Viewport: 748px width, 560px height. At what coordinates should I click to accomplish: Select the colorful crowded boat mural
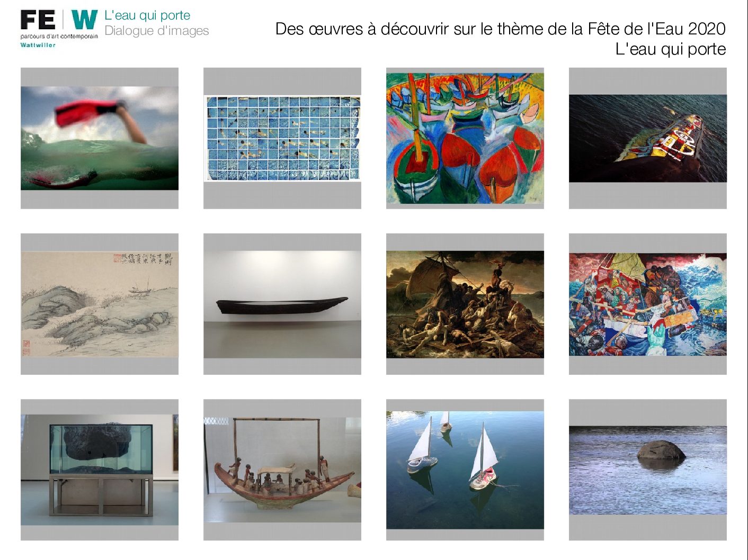pyautogui.click(x=648, y=304)
